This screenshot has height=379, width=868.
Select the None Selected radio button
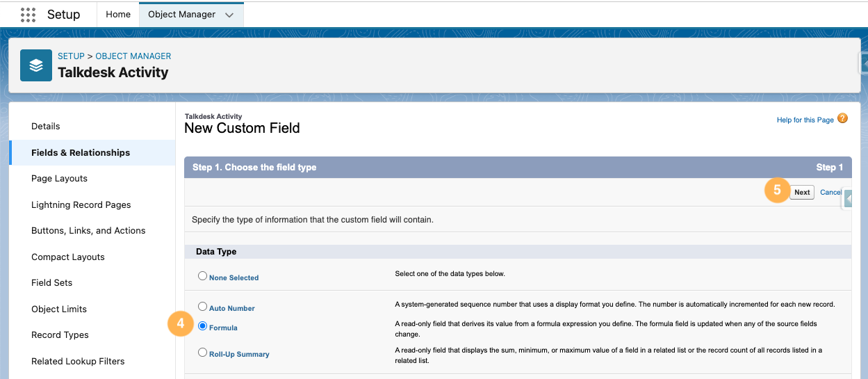pos(203,276)
